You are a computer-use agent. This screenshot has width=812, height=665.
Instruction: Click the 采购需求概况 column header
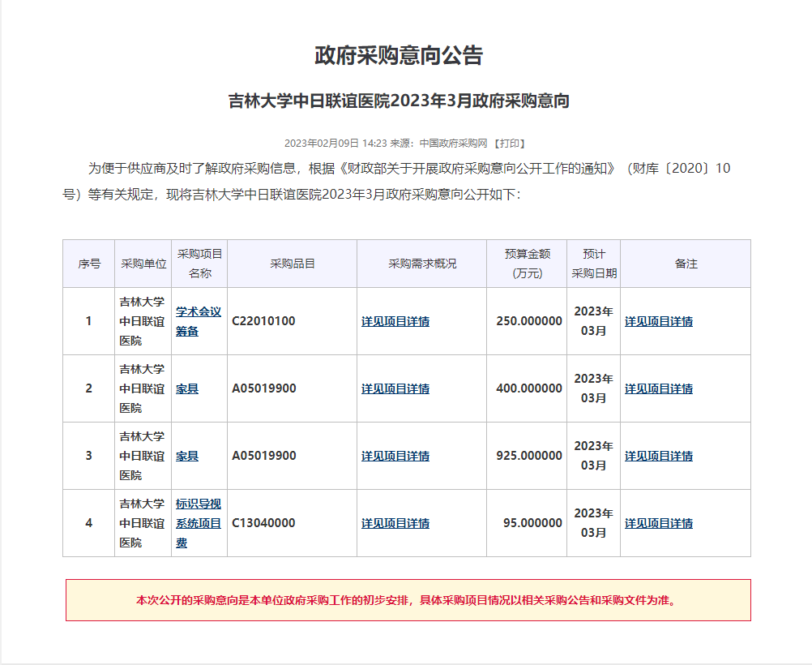tap(422, 264)
